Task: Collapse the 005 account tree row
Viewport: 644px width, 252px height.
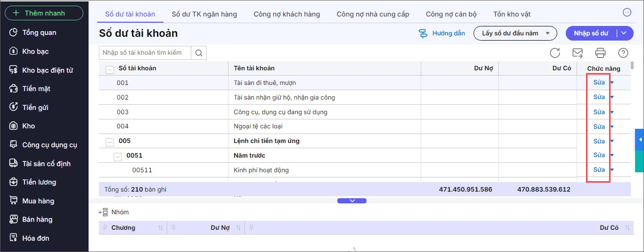Action: 110,142
